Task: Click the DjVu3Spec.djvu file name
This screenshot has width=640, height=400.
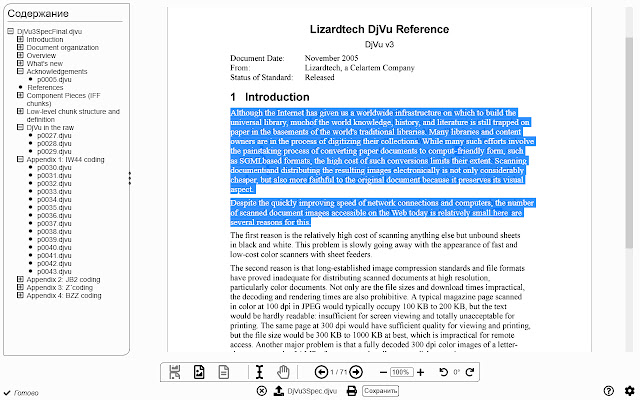Action: (312, 391)
